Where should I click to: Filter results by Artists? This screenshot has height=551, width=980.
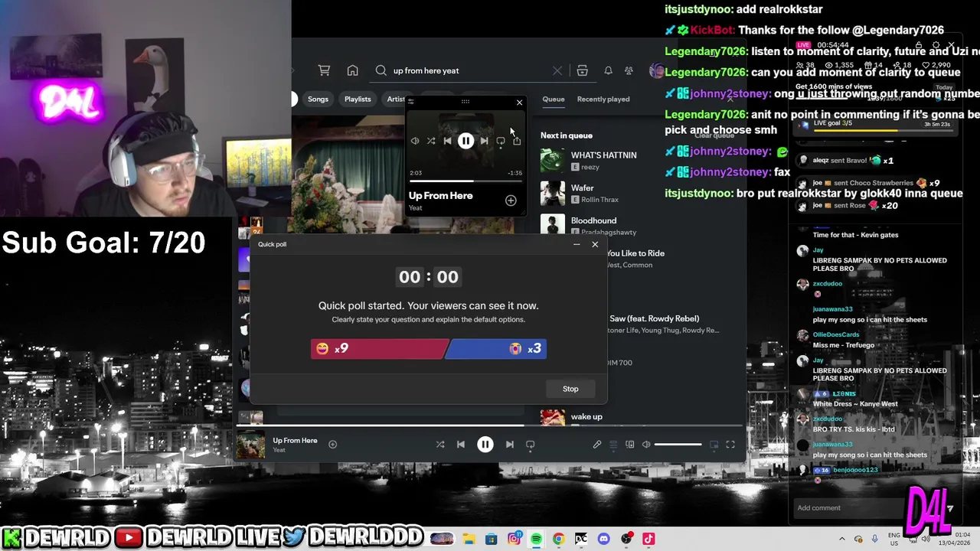pyautogui.click(x=395, y=99)
